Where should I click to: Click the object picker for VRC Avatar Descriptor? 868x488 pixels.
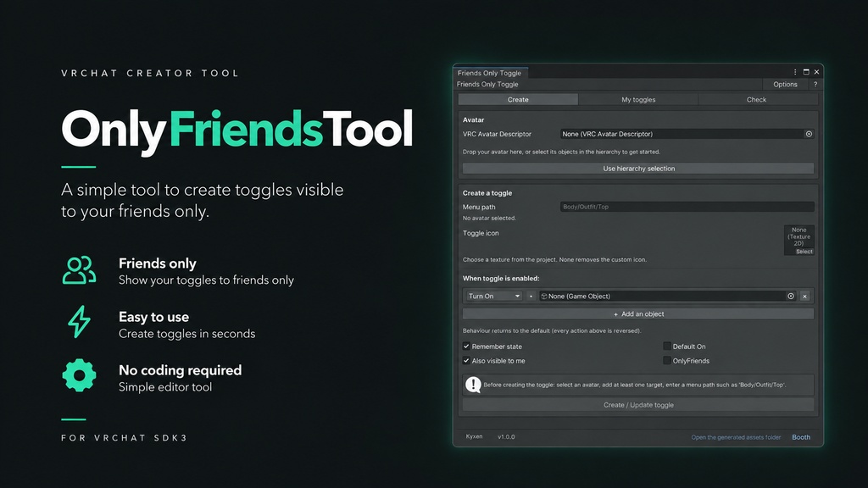809,134
